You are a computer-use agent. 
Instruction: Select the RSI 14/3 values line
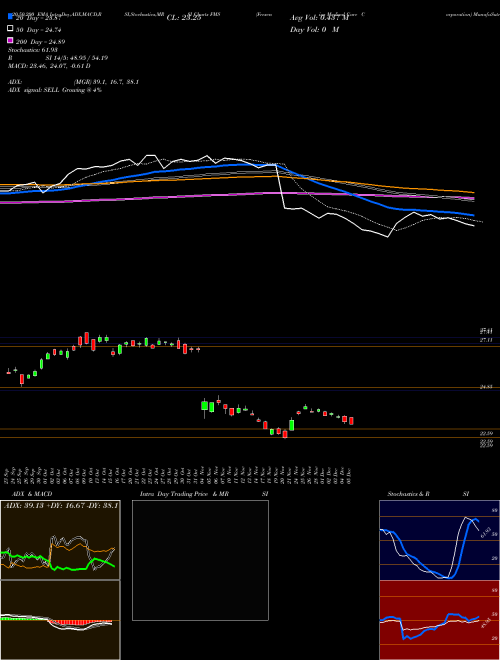[58, 58]
